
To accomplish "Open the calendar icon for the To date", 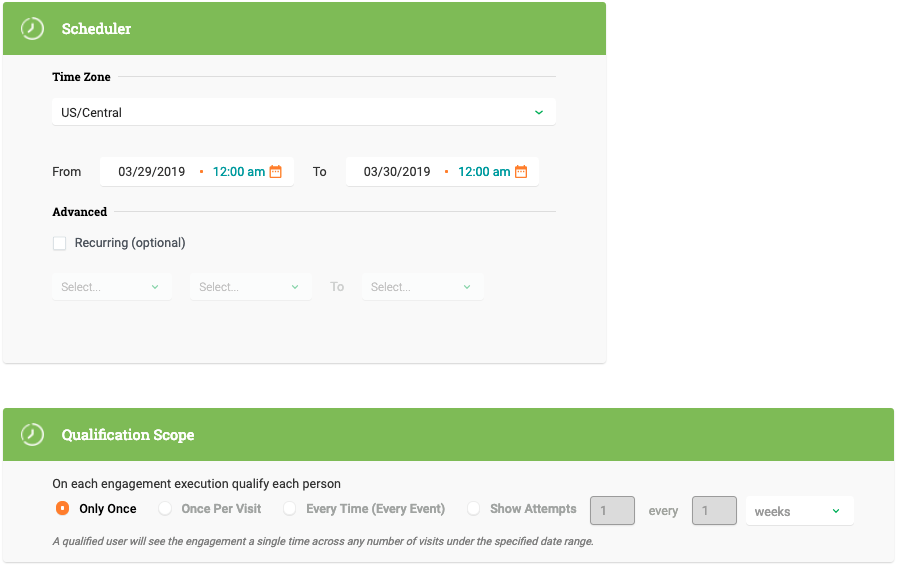I will 521,171.
